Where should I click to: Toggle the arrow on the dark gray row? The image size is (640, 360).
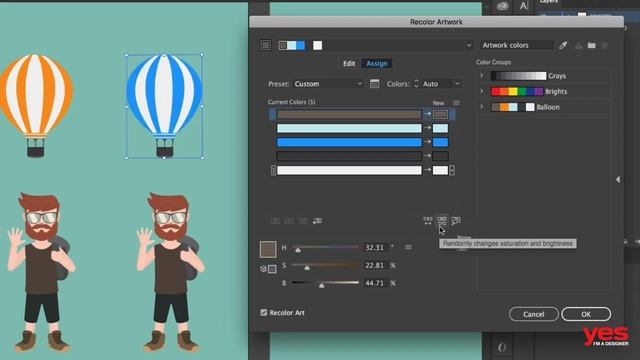tap(427, 156)
